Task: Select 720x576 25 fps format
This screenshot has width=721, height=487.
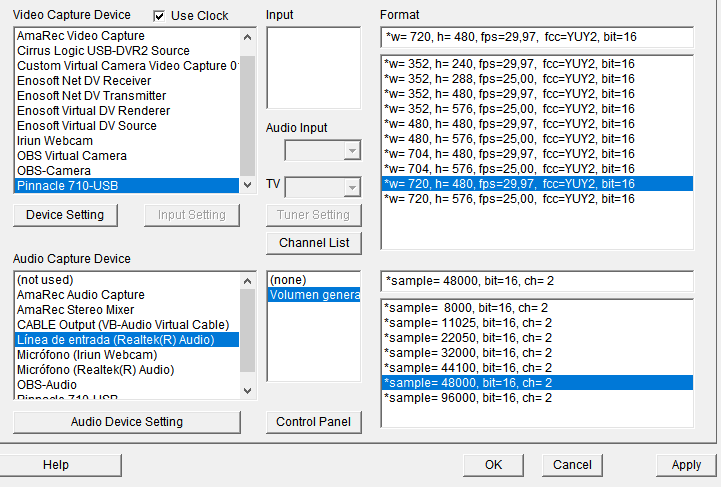Action: [x=509, y=199]
